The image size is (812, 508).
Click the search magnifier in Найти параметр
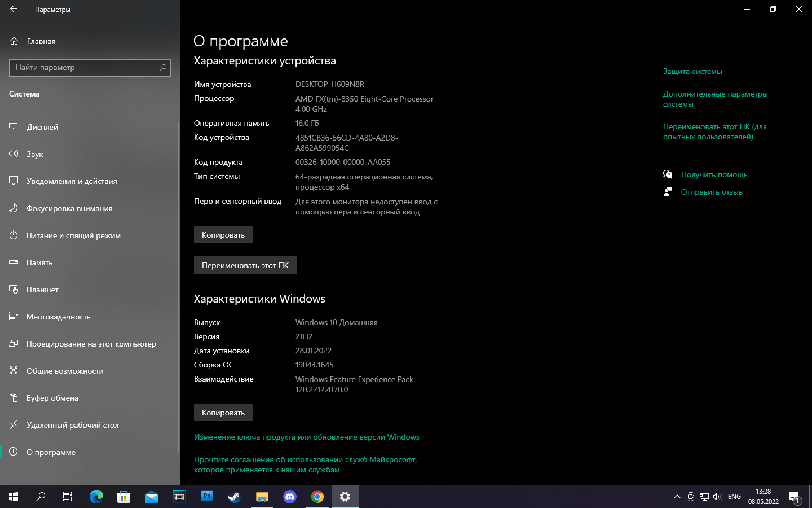coord(163,67)
